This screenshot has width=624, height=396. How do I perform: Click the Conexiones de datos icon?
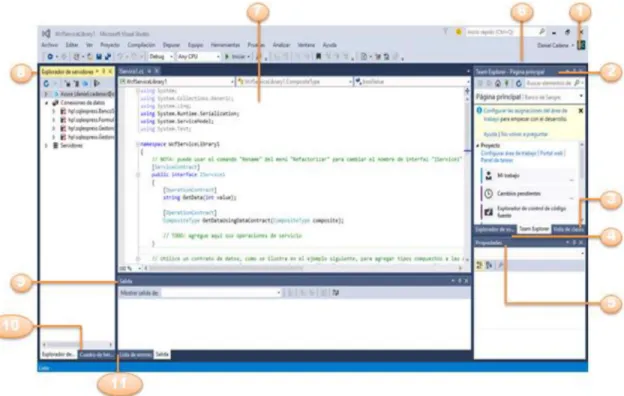pyautogui.click(x=56, y=103)
